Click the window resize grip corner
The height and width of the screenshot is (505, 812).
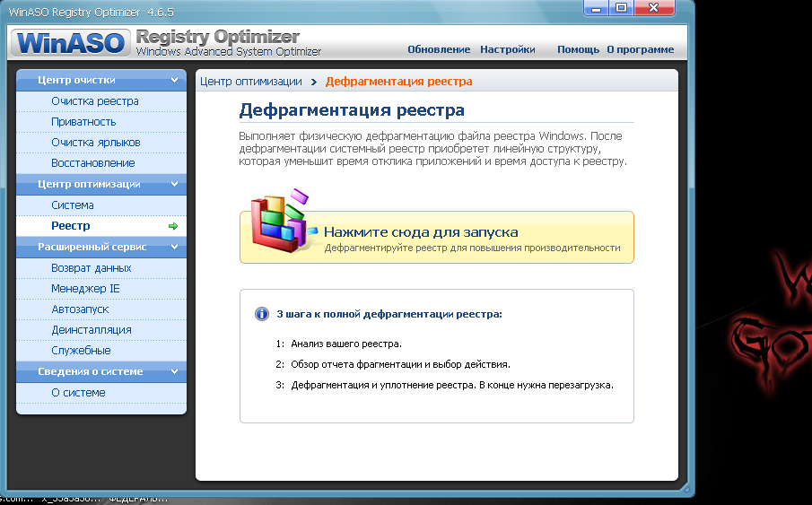685,487
